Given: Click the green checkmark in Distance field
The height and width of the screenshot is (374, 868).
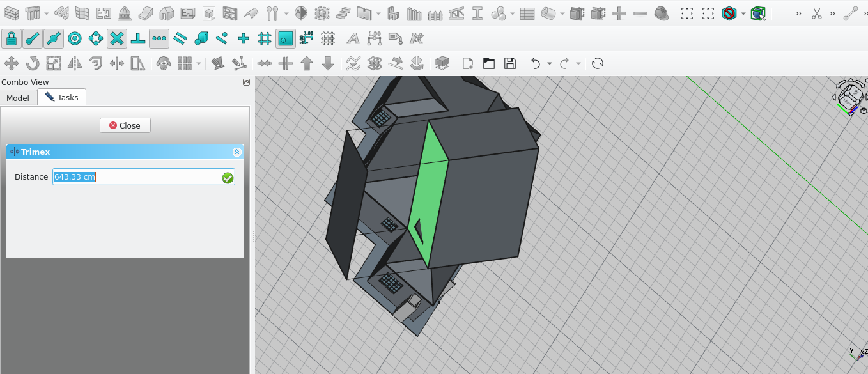Looking at the screenshot, I should click(x=228, y=178).
